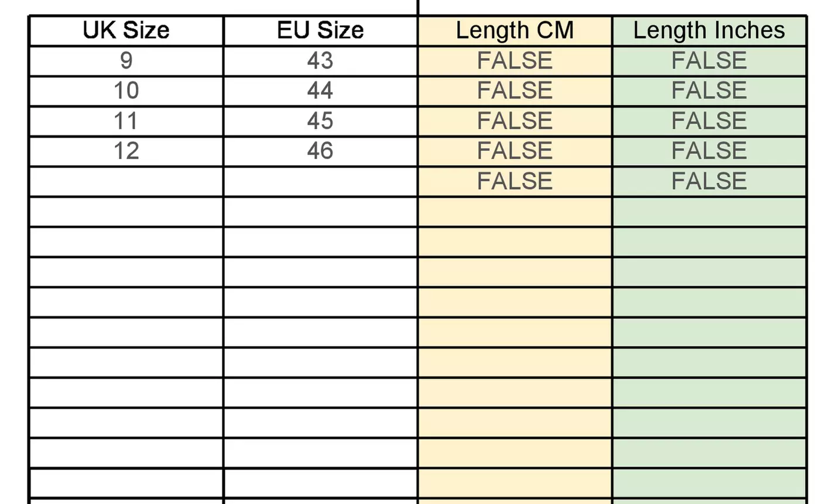
Task: Click the empty EU Size cell below 46
Action: click(x=320, y=181)
